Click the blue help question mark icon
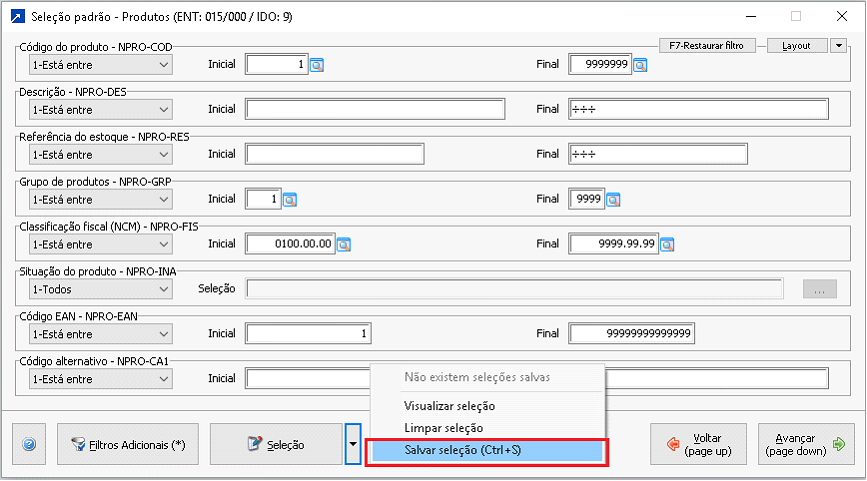867x481 pixels. pos(29,444)
